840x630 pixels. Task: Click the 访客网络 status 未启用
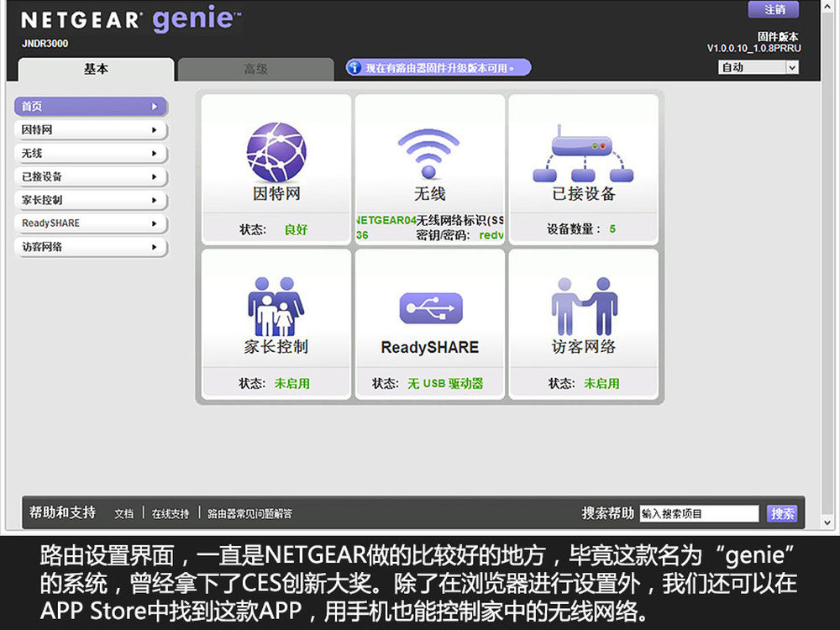point(601,384)
